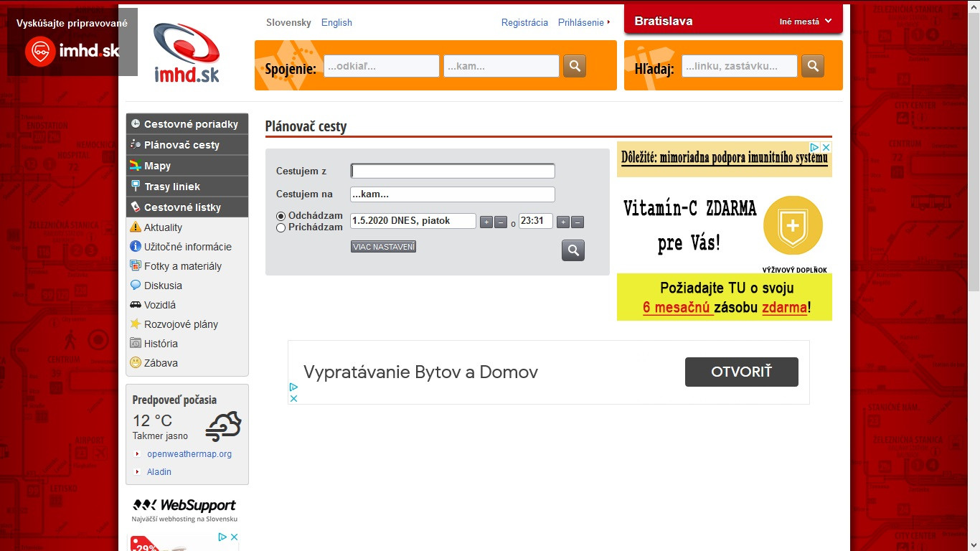Open Aktuality with the warning icon

136,227
